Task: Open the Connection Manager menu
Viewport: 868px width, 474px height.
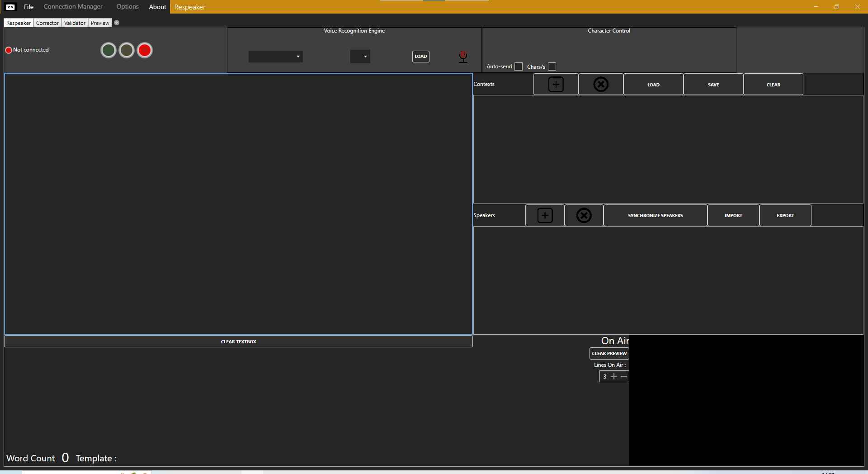Action: 73,7
